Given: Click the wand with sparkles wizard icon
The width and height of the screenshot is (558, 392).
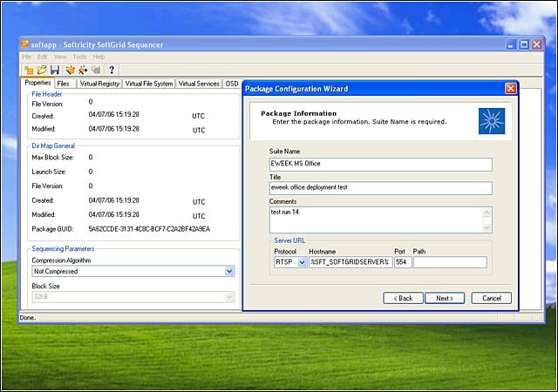Looking at the screenshot, I should point(83,70).
